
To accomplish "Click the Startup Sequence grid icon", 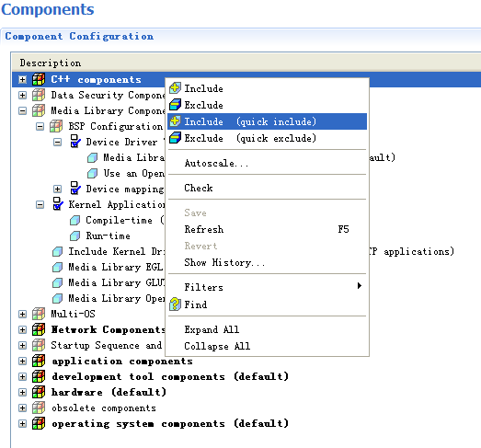I will (x=39, y=345).
